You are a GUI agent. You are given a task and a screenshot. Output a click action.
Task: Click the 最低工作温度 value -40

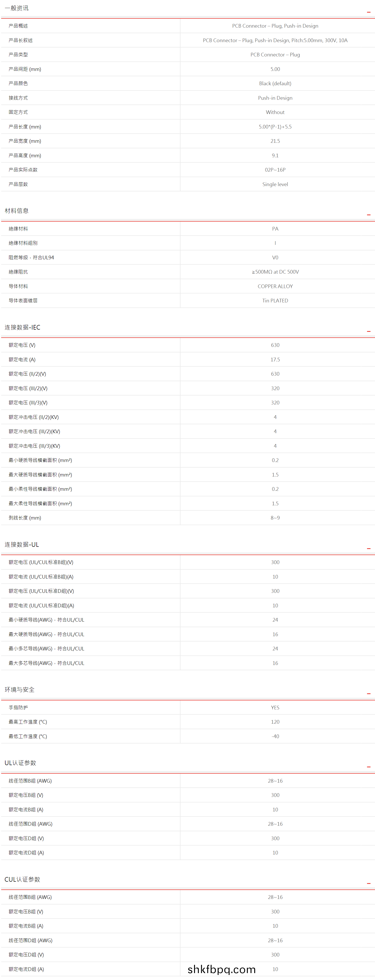click(275, 736)
